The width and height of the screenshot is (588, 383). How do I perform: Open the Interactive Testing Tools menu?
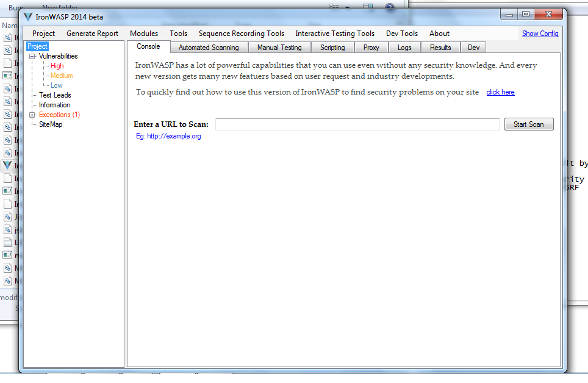pos(334,34)
